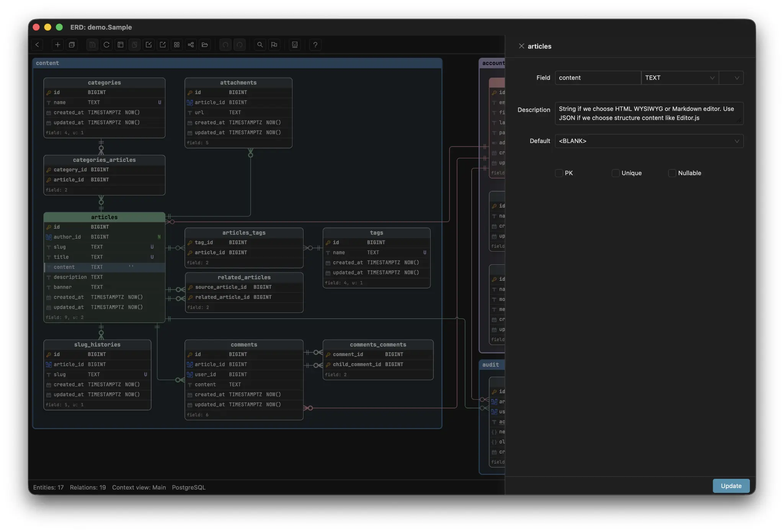Select the slug_histories table header

pyautogui.click(x=98, y=345)
